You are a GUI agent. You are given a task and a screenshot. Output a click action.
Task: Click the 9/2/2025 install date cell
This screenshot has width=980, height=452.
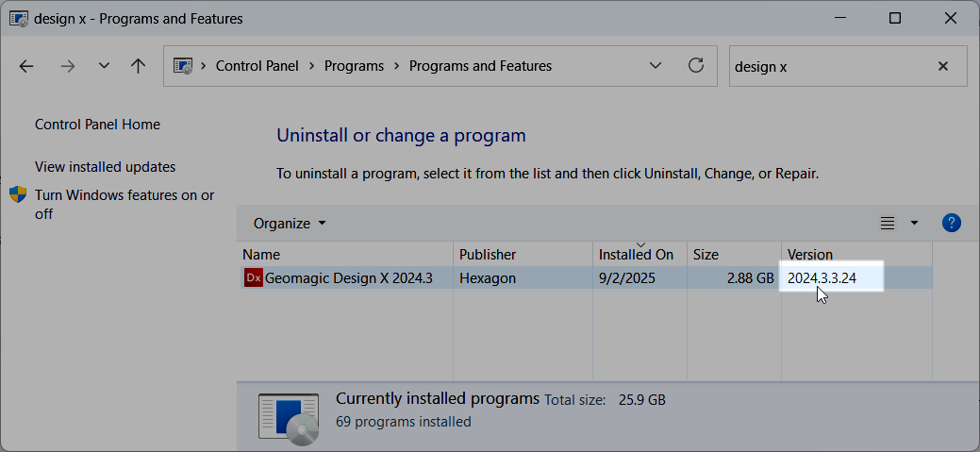627,278
